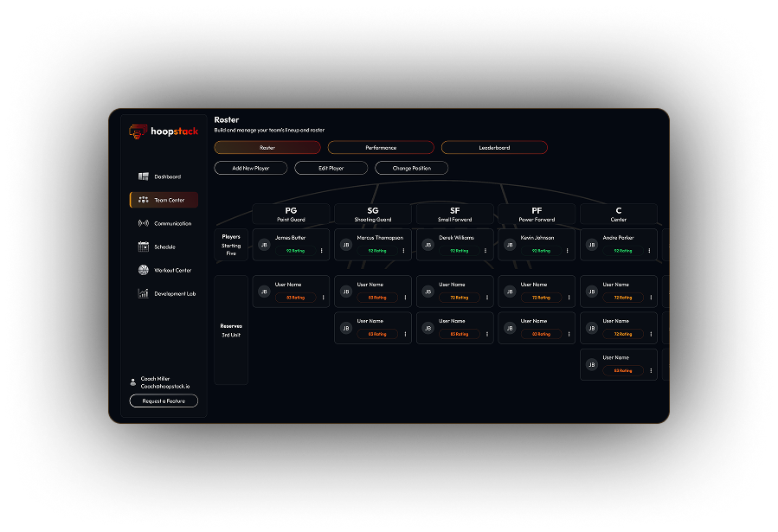Screen dimensions: 778x532
Task: Click the hoopstack basketball hoop logo
Action: tap(138, 131)
